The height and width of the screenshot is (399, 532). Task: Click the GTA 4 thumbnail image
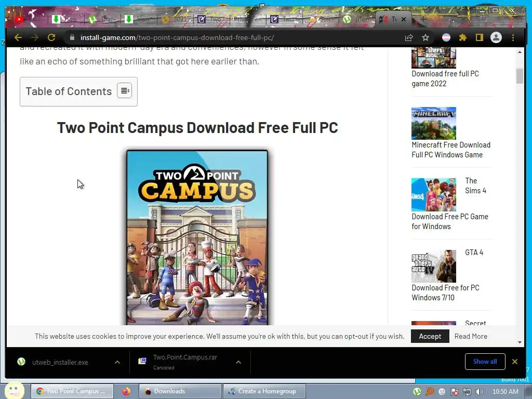[x=434, y=266]
